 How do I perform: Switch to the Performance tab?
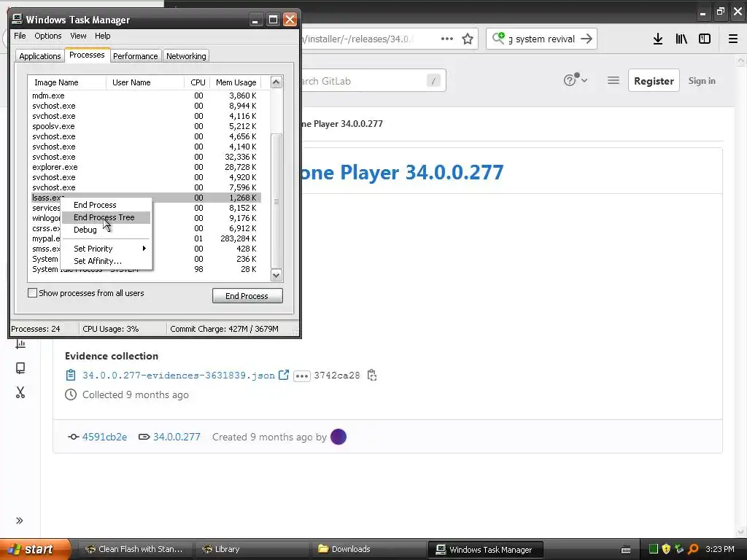coord(135,56)
